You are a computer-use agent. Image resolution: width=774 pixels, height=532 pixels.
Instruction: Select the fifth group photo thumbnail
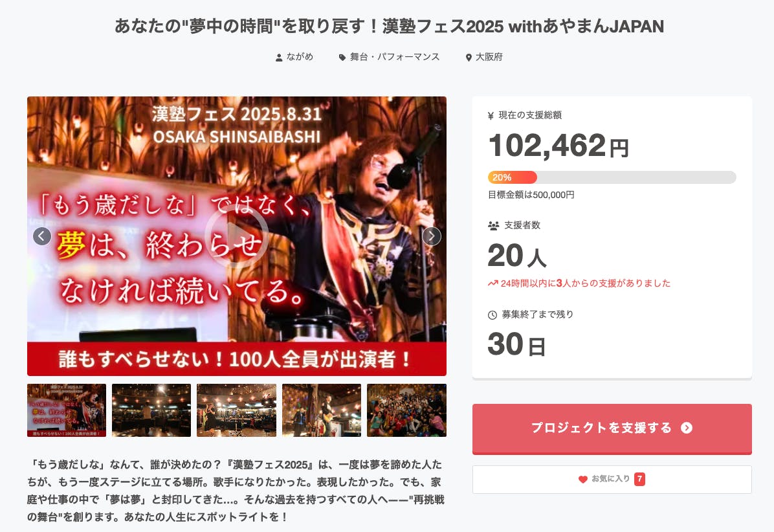(x=406, y=410)
